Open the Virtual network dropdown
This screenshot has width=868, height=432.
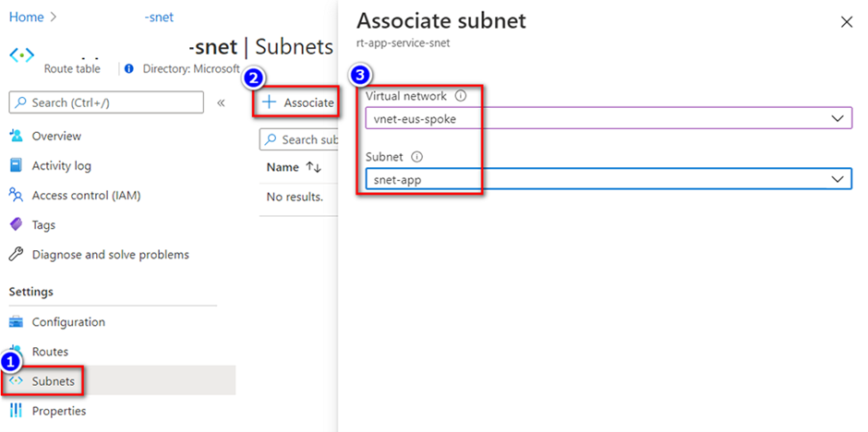point(608,118)
